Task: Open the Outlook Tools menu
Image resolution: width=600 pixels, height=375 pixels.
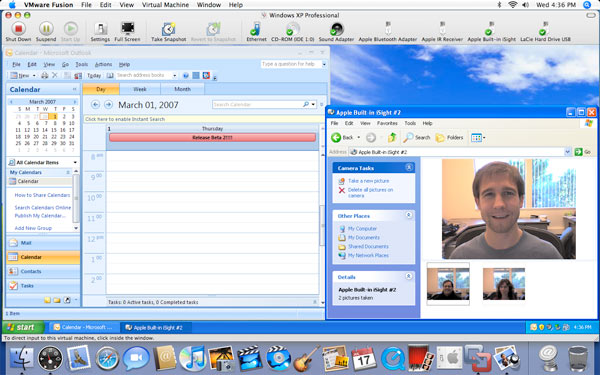Action: coord(82,64)
